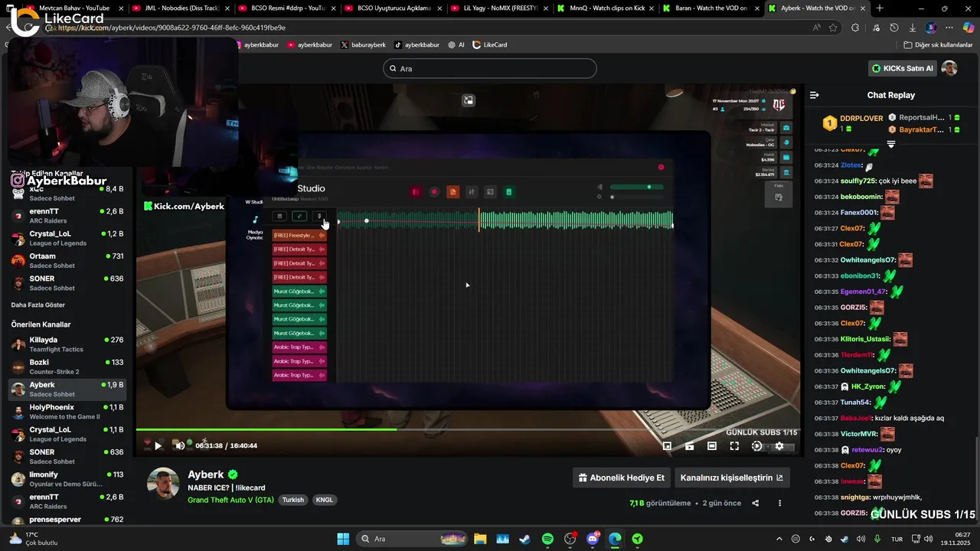Open Ayberk channel name link
The width and height of the screenshot is (980, 551).
coord(206,474)
